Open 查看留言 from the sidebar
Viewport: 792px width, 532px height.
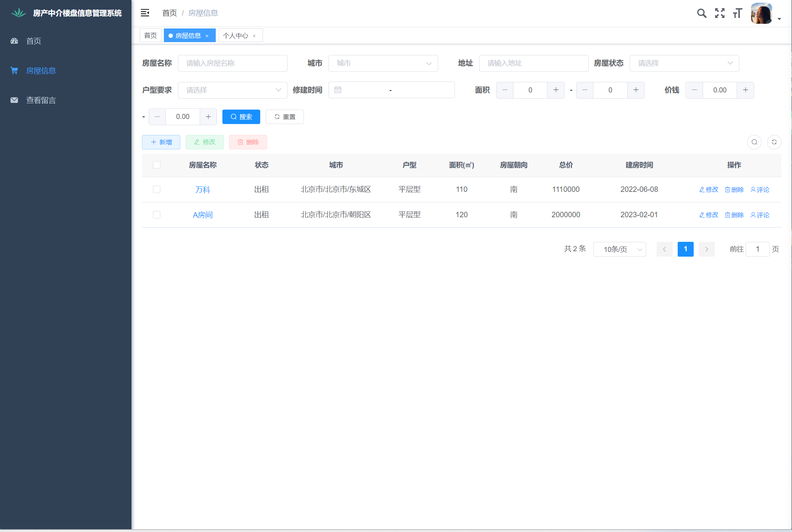41,100
